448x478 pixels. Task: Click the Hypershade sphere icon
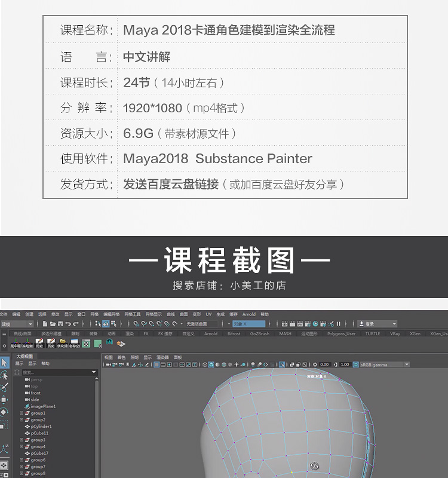[x=315, y=324]
